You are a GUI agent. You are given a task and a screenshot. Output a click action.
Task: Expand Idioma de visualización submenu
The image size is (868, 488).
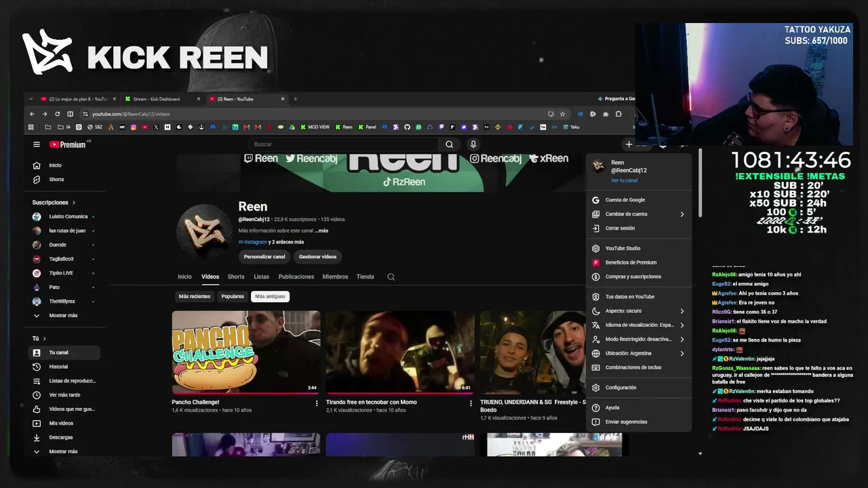[638, 325]
